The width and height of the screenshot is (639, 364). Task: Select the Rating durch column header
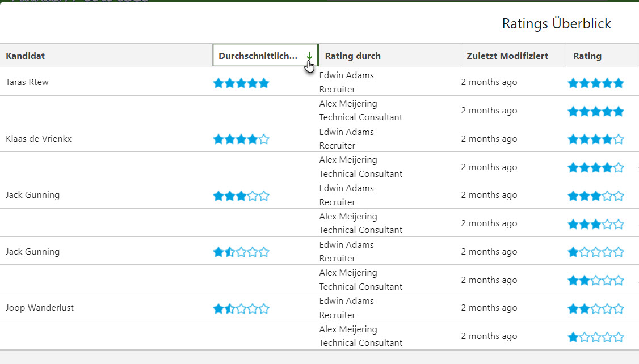(x=352, y=56)
